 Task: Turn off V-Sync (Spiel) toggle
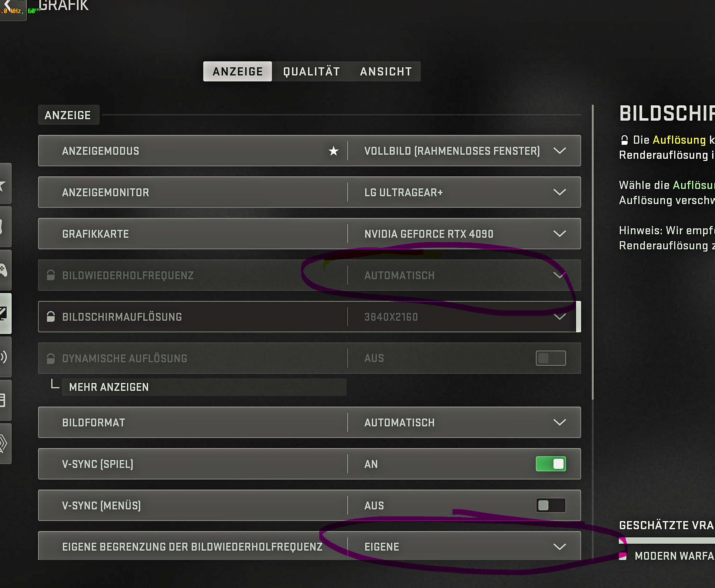point(550,464)
